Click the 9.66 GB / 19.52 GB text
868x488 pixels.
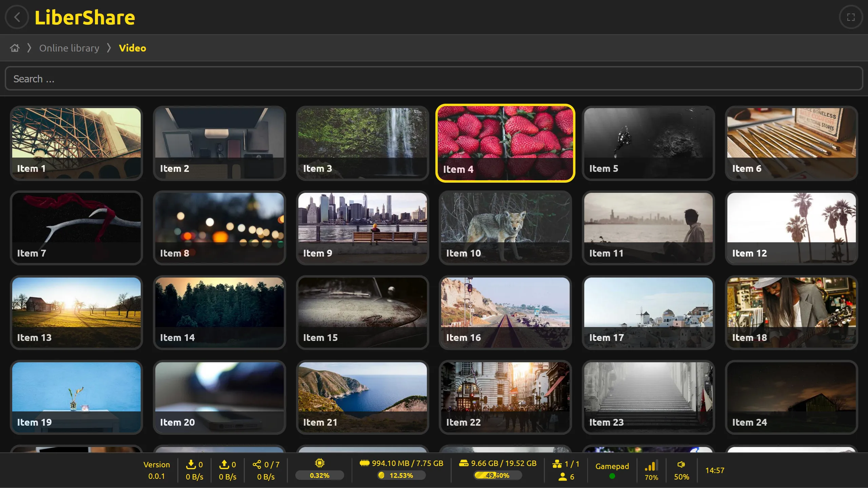click(x=504, y=463)
